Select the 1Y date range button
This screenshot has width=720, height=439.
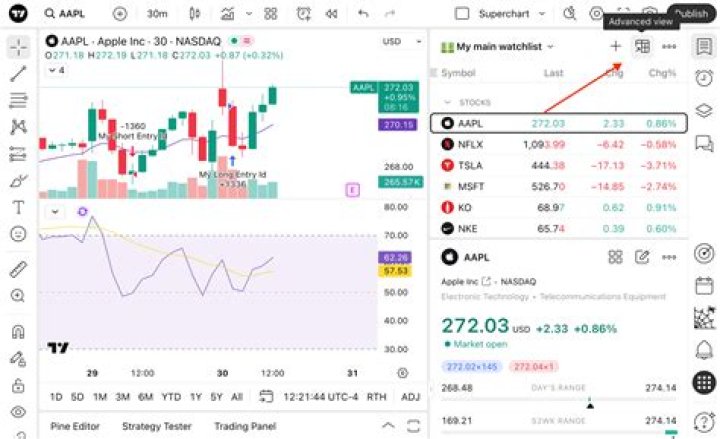196,397
